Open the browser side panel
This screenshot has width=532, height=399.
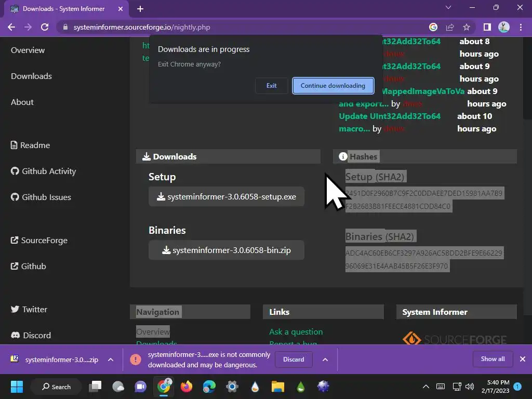487,27
